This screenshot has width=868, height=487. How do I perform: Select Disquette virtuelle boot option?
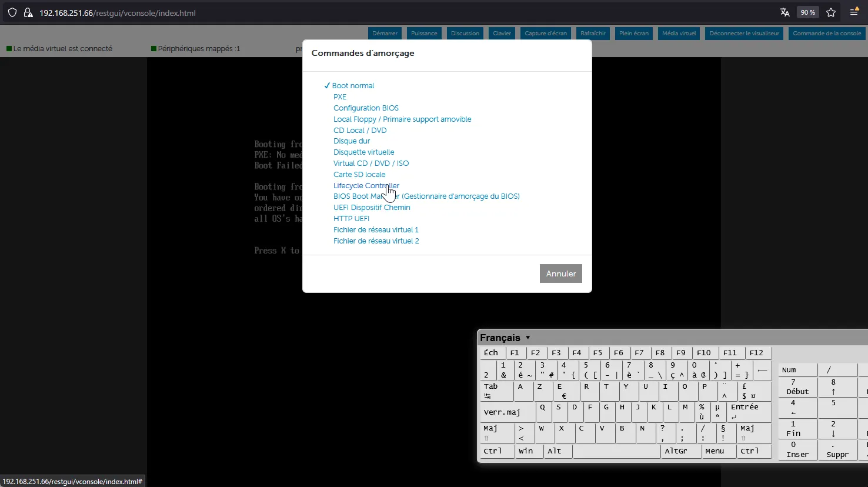[363, 152]
